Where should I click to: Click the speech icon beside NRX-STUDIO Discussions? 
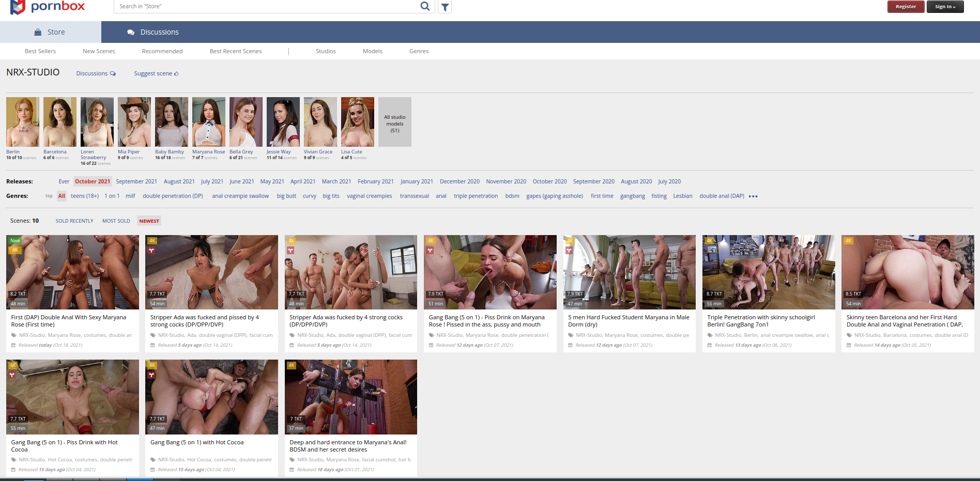(x=113, y=74)
